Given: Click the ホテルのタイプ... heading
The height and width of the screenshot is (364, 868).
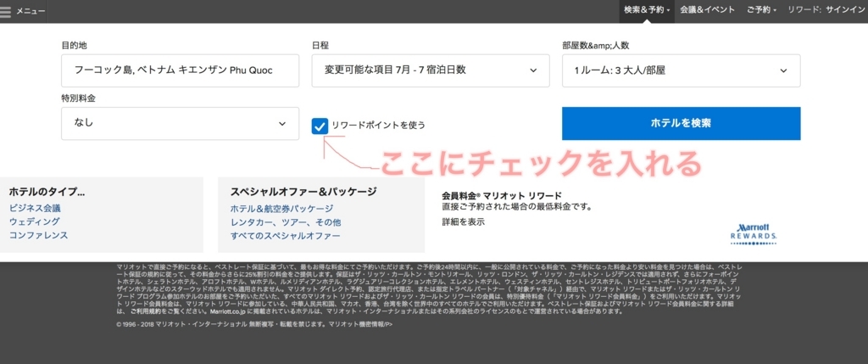Looking at the screenshot, I should coord(47,193).
